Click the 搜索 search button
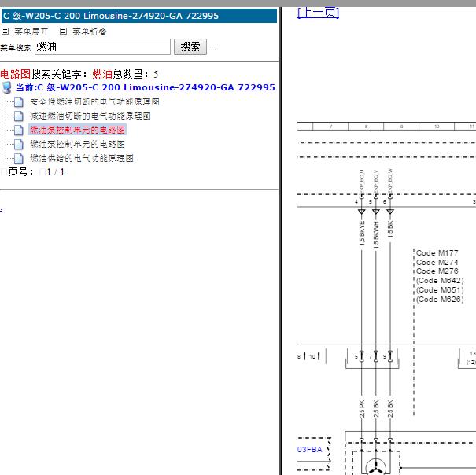476x475 pixels. tap(190, 46)
